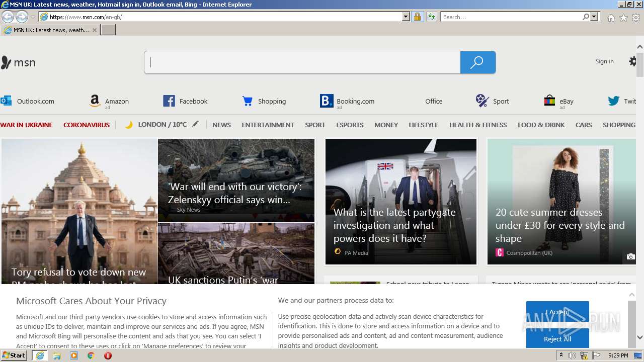The height and width of the screenshot is (362, 644).
Task: Click the browser search magnifier icon
Action: point(586,17)
